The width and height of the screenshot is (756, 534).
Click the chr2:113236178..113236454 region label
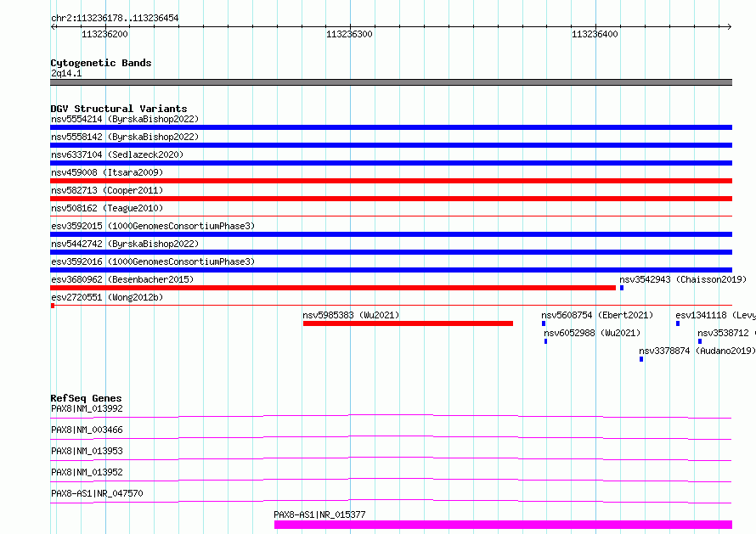(x=115, y=19)
